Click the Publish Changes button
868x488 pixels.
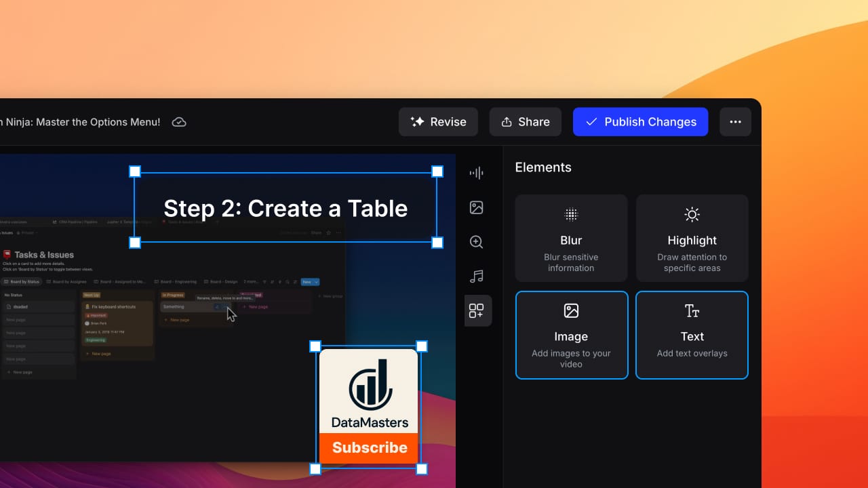pos(640,122)
